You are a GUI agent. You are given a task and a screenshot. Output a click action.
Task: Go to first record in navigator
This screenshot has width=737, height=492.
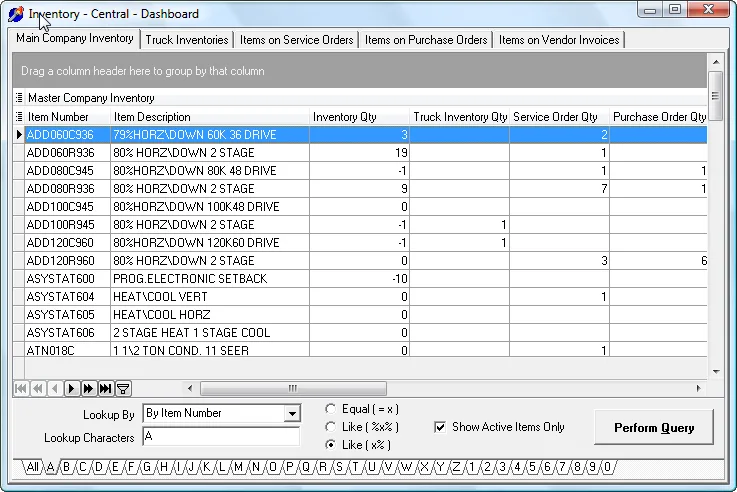tap(21, 389)
